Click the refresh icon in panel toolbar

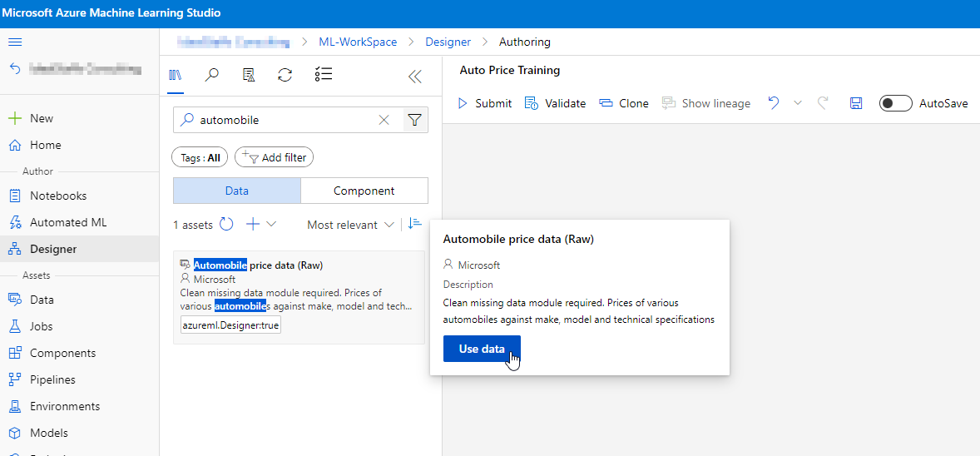coord(285,75)
